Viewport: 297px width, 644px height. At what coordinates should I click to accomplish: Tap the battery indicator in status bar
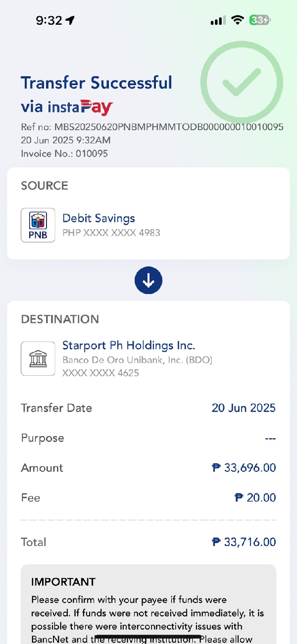(x=259, y=20)
